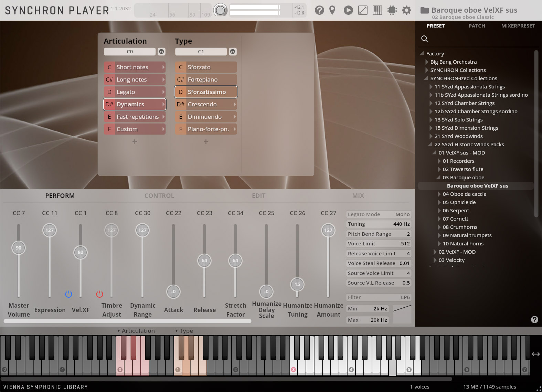Click the filter Max 20k Hz field
Image resolution: width=542 pixels, height=392 pixels.
[368, 320]
